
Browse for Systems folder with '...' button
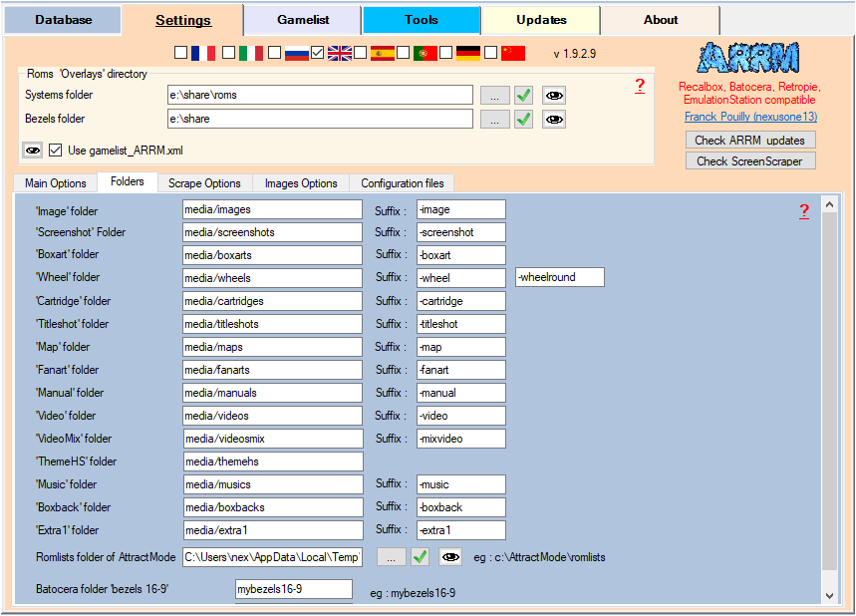point(494,96)
